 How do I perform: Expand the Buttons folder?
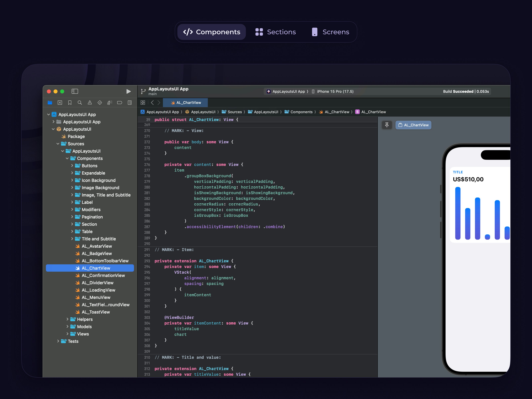(72, 166)
